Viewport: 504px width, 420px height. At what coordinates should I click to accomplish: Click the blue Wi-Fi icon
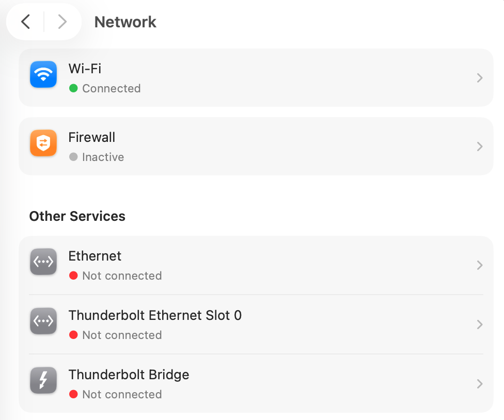43,75
